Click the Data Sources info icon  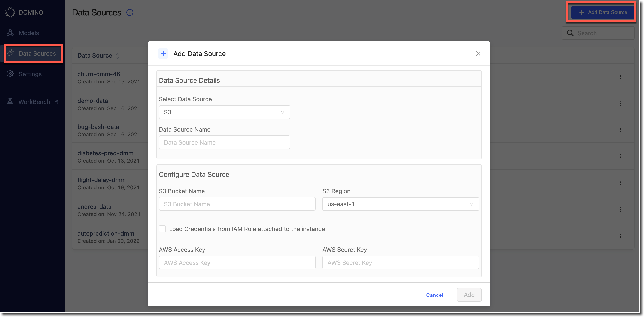point(130,12)
